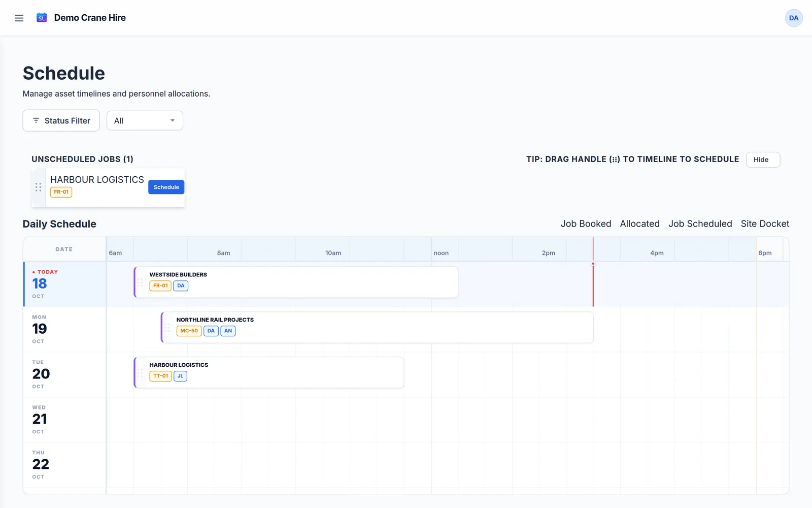Click JL tag on Tuesday Harbour Logistics
The height and width of the screenshot is (508, 812).
[180, 376]
